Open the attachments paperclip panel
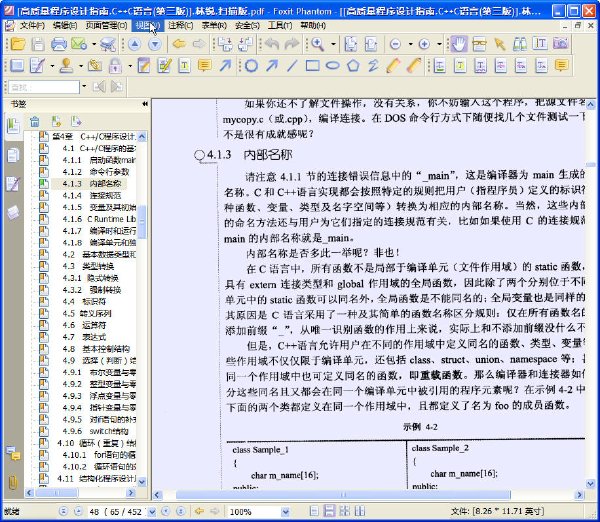 pos(13,483)
